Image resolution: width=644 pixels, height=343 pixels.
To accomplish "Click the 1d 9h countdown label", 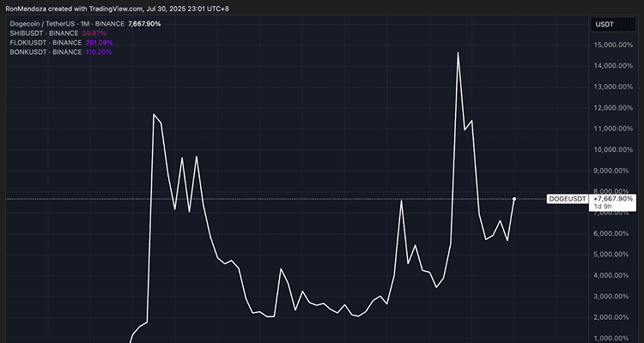I will tap(602, 206).
